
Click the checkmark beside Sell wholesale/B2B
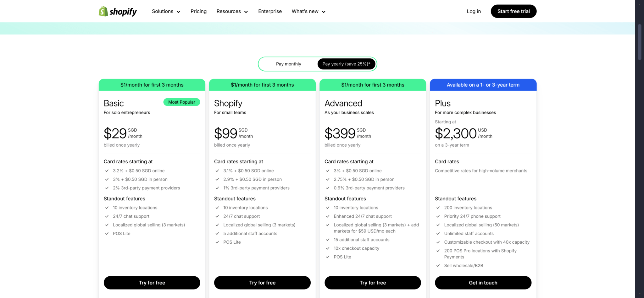point(438,265)
